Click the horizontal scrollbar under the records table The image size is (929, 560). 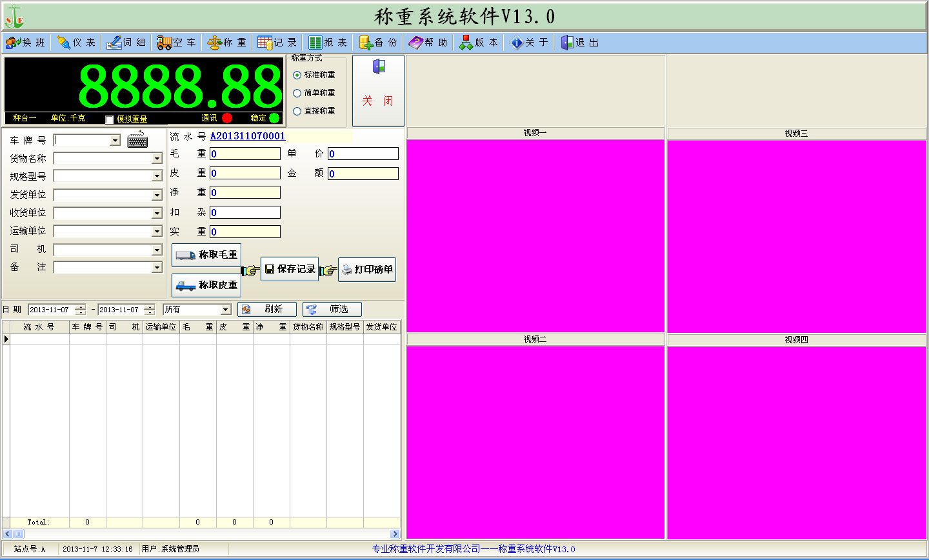[x=201, y=534]
